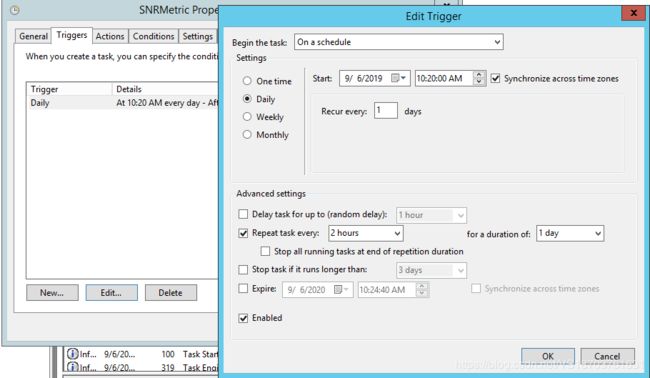Image resolution: width=650 pixels, height=378 pixels.
Task: Click SNRMetric Properties clock title icon
Action: (15, 10)
